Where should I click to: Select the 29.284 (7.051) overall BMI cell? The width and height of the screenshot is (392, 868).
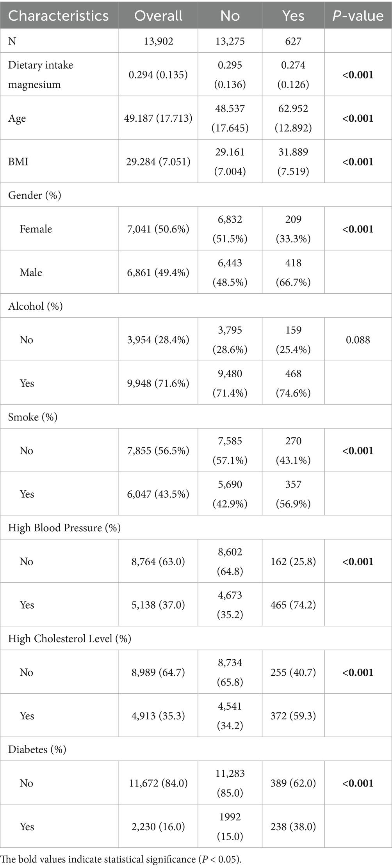point(158,162)
